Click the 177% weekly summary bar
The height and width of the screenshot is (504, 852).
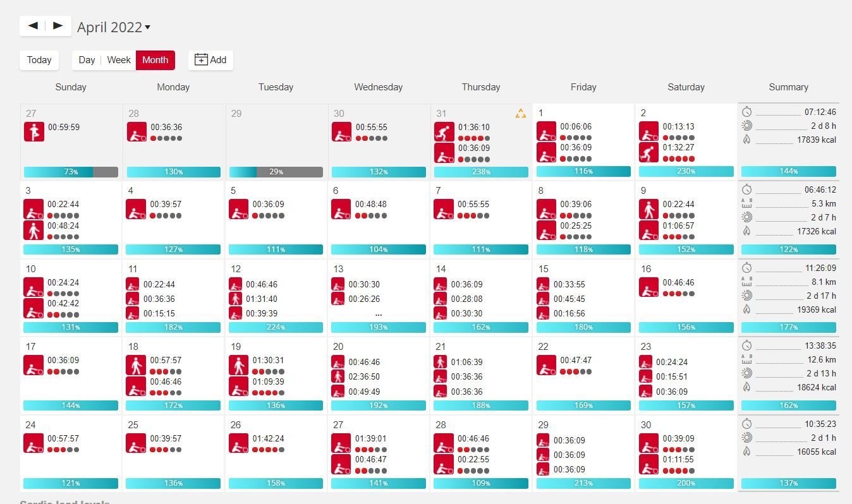[x=788, y=328]
